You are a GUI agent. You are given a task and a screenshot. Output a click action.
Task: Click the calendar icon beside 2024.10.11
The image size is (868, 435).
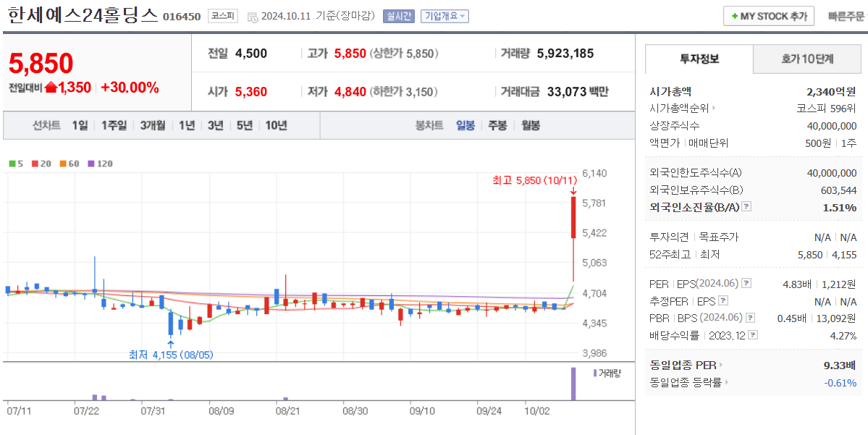click(x=253, y=17)
